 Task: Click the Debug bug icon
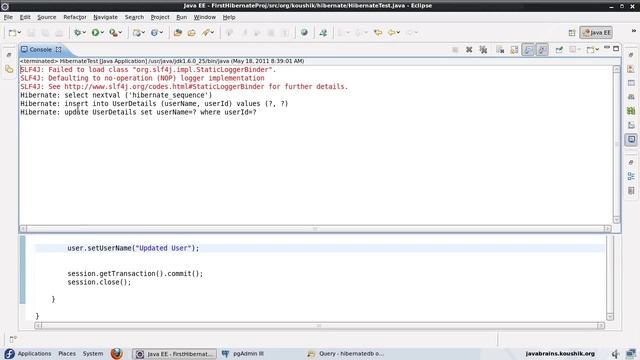(x=77, y=33)
